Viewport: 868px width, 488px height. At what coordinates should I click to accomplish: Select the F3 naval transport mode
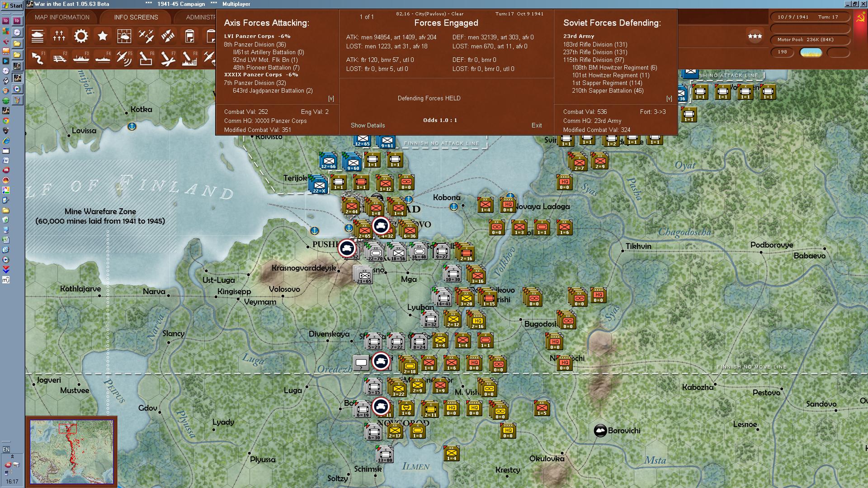click(81, 58)
